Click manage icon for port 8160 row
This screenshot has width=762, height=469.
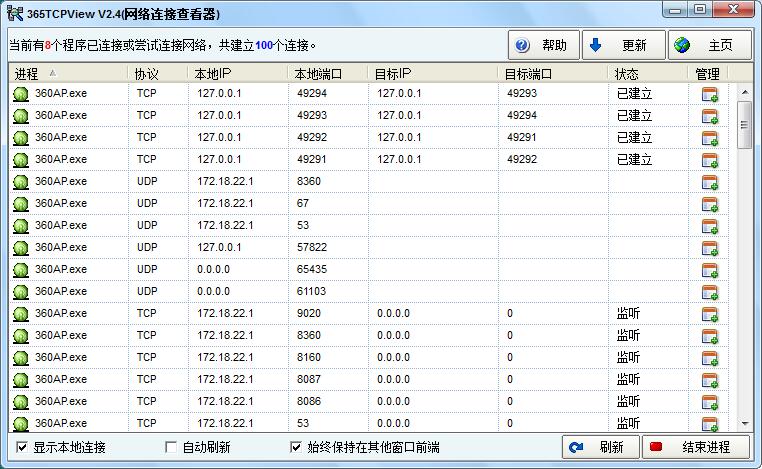coord(710,358)
